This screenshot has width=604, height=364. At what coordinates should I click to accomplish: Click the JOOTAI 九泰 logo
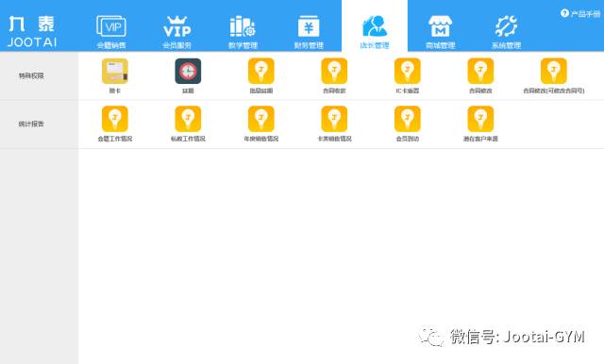point(32,31)
